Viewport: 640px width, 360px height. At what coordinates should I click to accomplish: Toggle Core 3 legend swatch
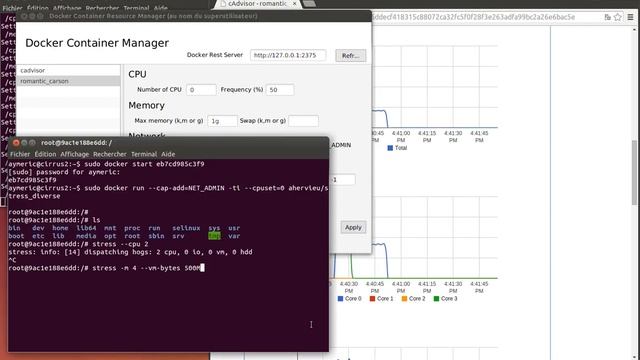point(436,299)
